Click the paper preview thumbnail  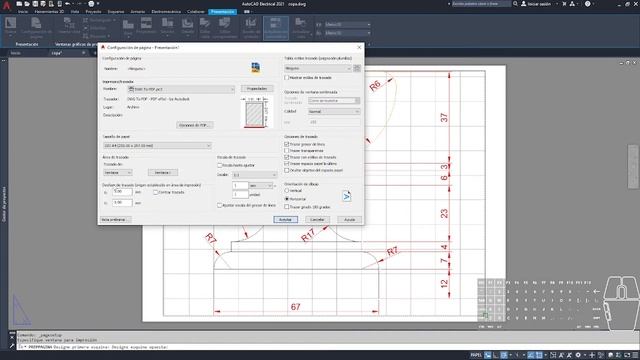(x=256, y=113)
